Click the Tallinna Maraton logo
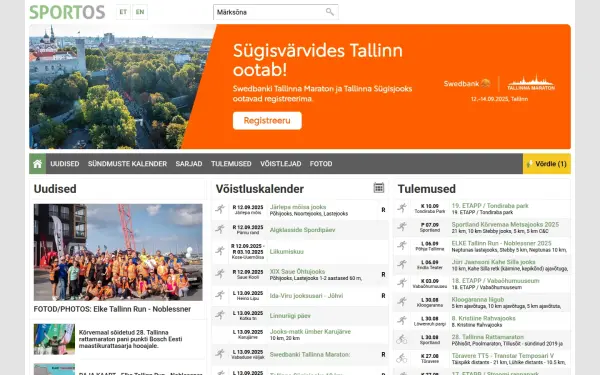Image resolution: width=600 pixels, height=375 pixels. pos(531,83)
